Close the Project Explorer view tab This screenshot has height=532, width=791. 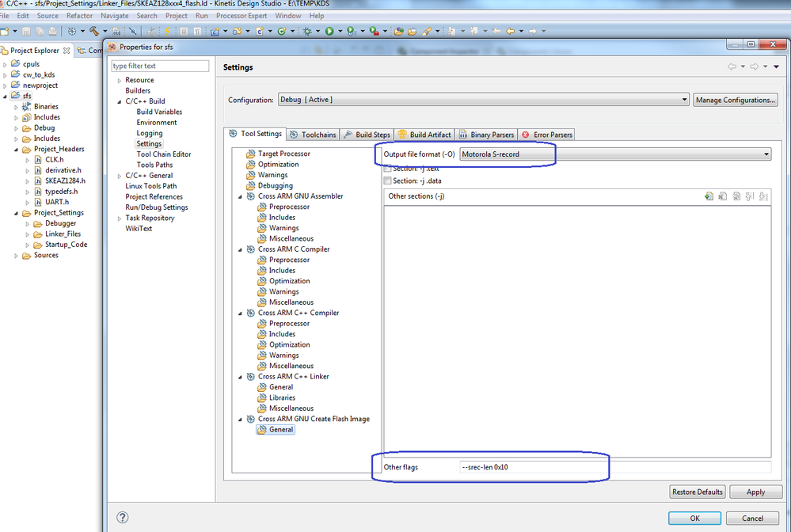point(66,51)
